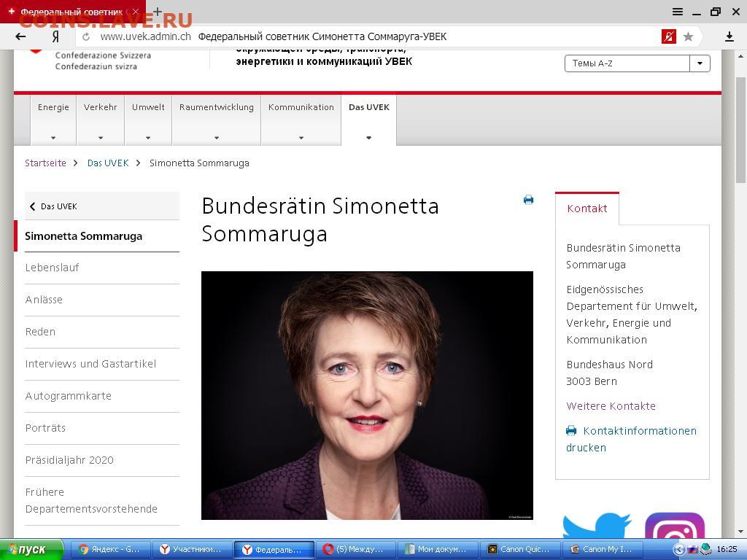This screenshot has height=560, width=747.
Task: Open 'Frühere Departementsvorstehende' sidebar item
Action: coord(102,500)
